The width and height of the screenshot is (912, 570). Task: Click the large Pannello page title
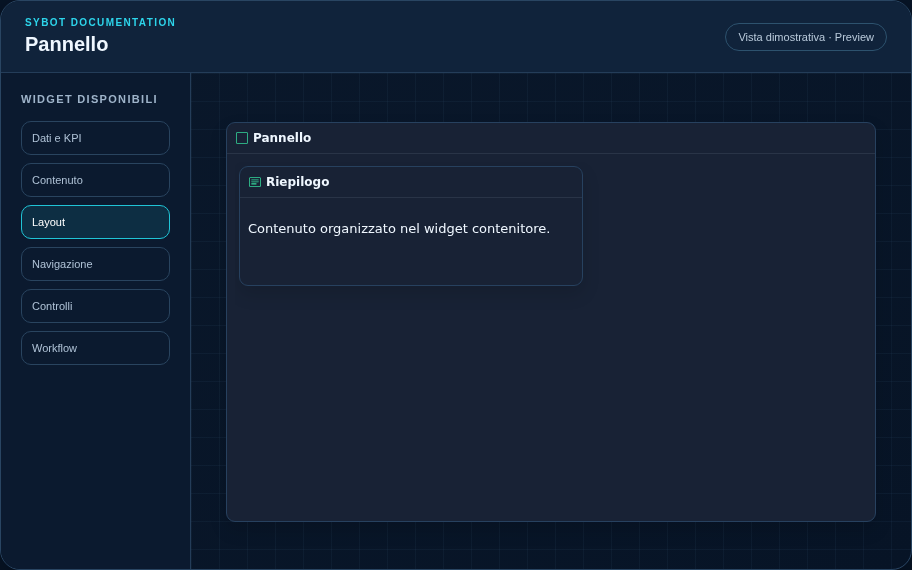(x=66, y=44)
